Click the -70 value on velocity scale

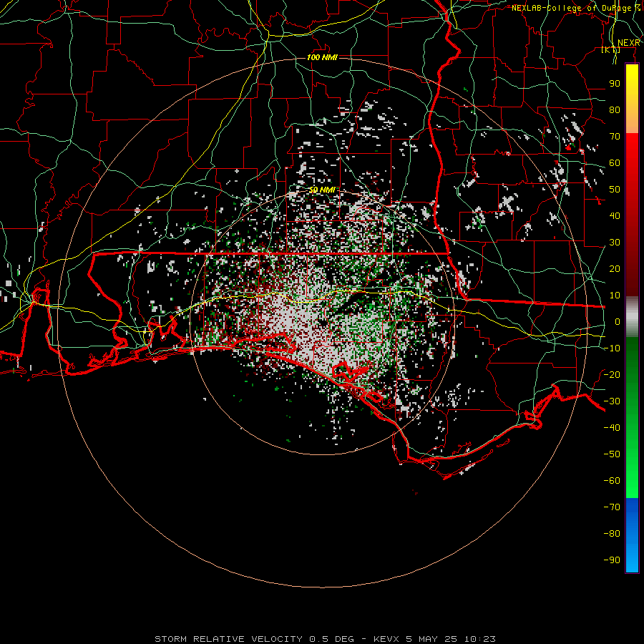click(612, 507)
